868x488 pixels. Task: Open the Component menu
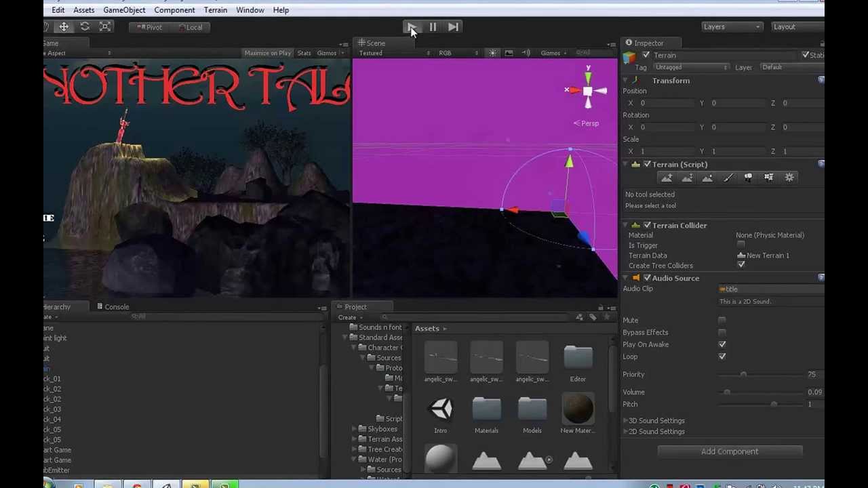174,10
